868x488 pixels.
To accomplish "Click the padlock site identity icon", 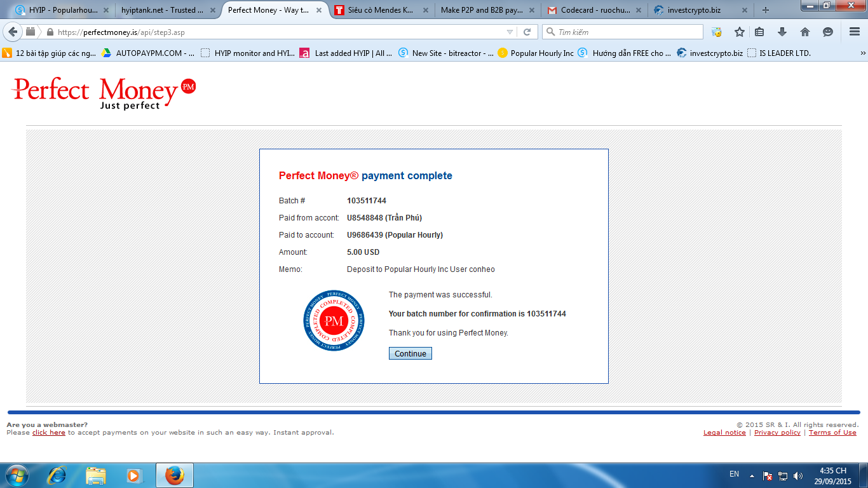I will click(49, 32).
